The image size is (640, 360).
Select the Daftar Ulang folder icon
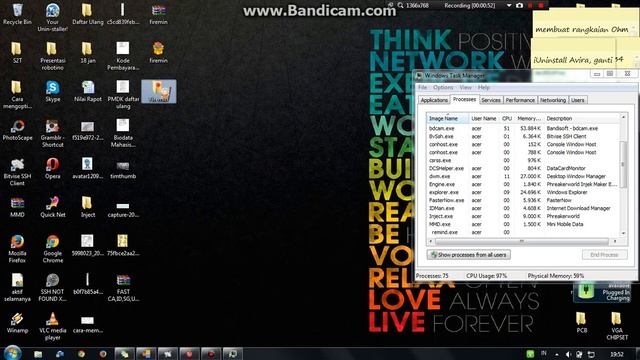point(88,14)
